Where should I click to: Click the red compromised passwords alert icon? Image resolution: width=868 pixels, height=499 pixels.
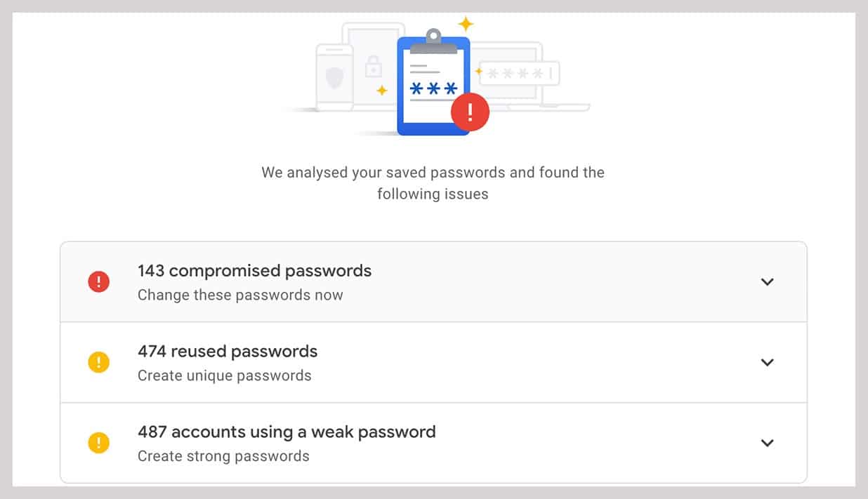[x=99, y=281]
